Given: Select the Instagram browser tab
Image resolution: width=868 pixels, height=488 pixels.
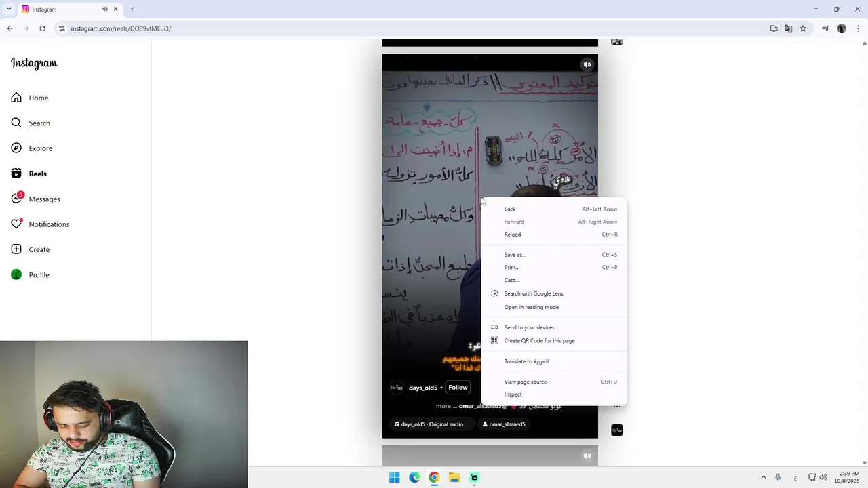Looking at the screenshot, I should [70, 9].
